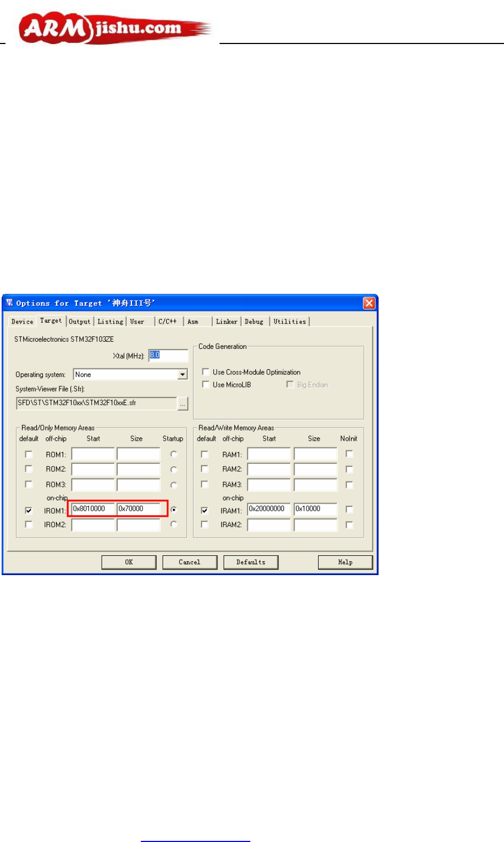Toggle RAM1 default checkbox
504x842 pixels.
click(205, 455)
